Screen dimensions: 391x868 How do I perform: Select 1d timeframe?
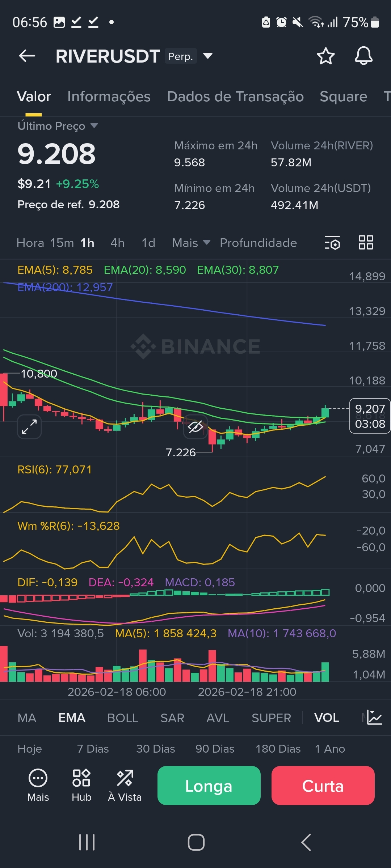(x=148, y=243)
